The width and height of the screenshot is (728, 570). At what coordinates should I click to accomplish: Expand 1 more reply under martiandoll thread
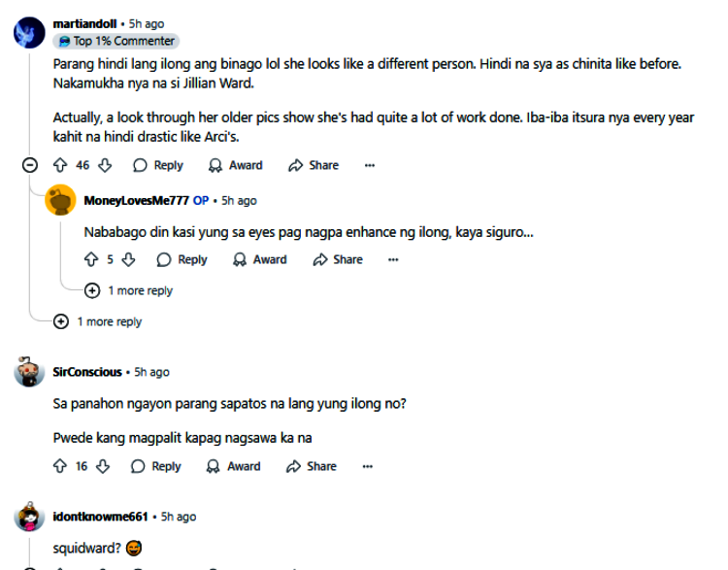pyautogui.click(x=99, y=321)
